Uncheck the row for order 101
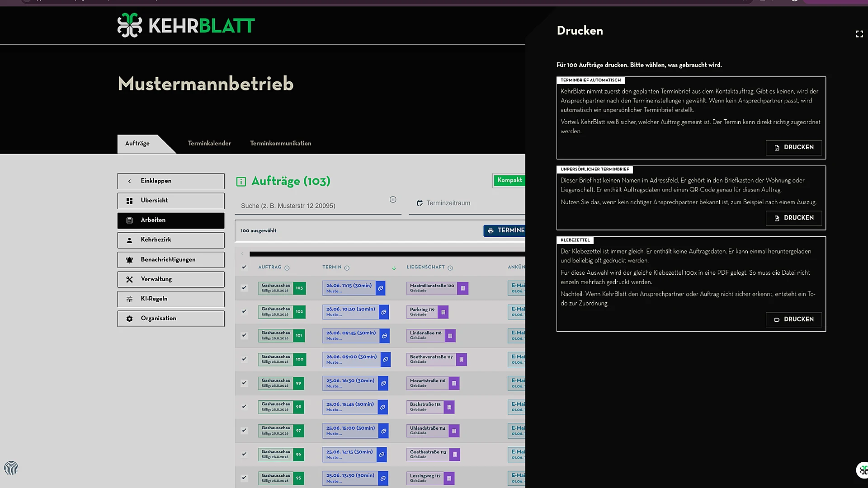This screenshot has width=868, height=488. click(244, 335)
